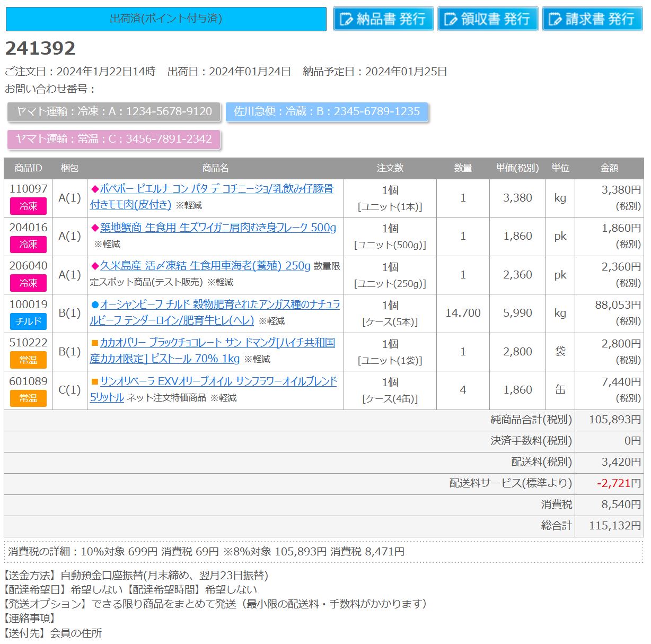
Task: Click 純商品合計 value 105,893円
Action: tap(615, 420)
